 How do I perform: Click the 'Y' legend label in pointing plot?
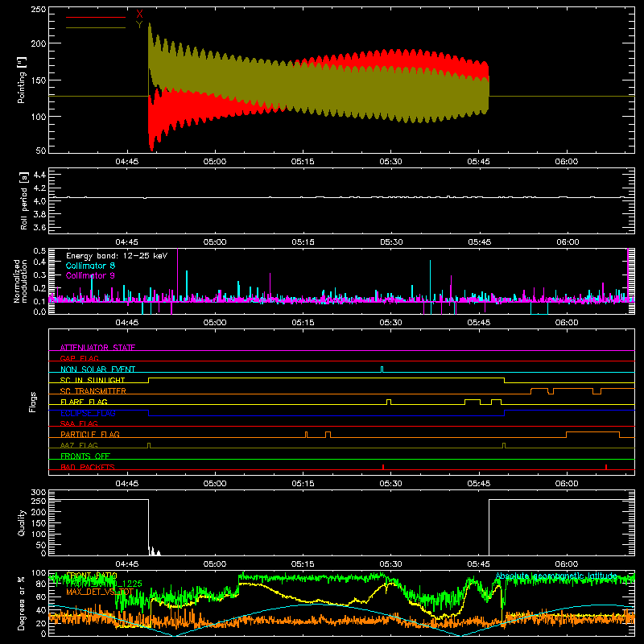(x=139, y=25)
